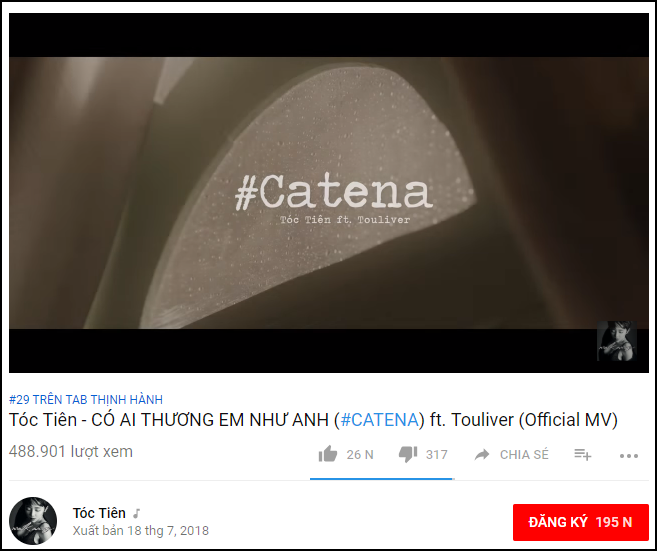Click the thumbs down dislike icon
Image resolution: width=657 pixels, height=551 pixels.
[408, 455]
